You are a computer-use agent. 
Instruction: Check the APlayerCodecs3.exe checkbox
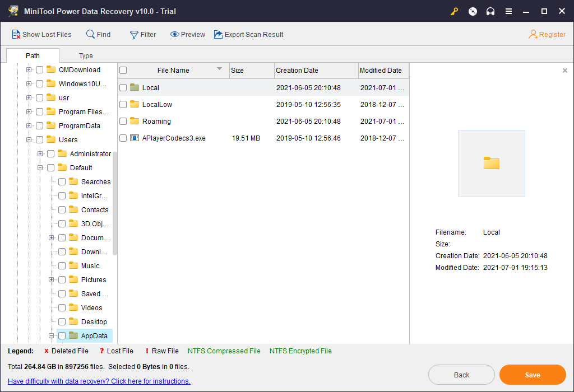[x=123, y=138]
